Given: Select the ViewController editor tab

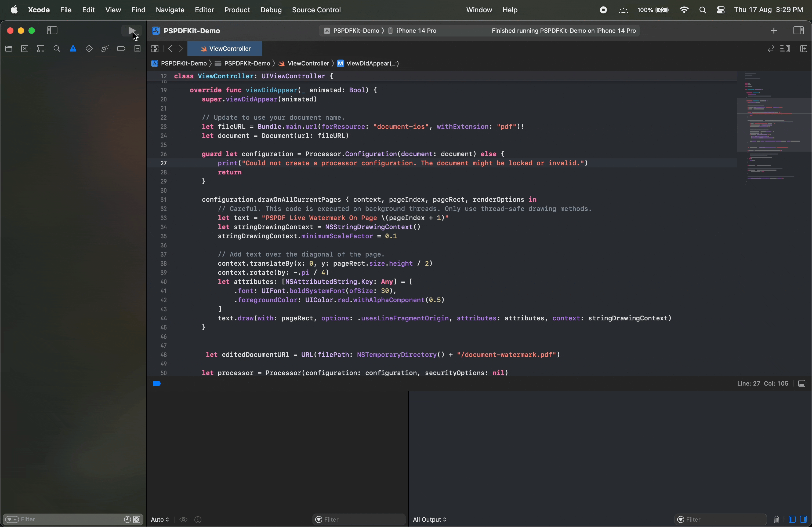Looking at the screenshot, I should [x=225, y=48].
